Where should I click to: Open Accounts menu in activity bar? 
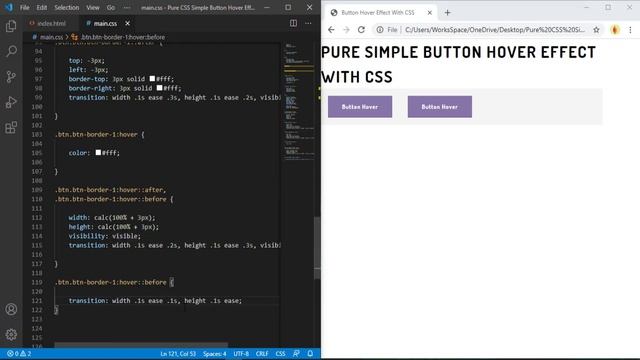[x=11, y=309]
